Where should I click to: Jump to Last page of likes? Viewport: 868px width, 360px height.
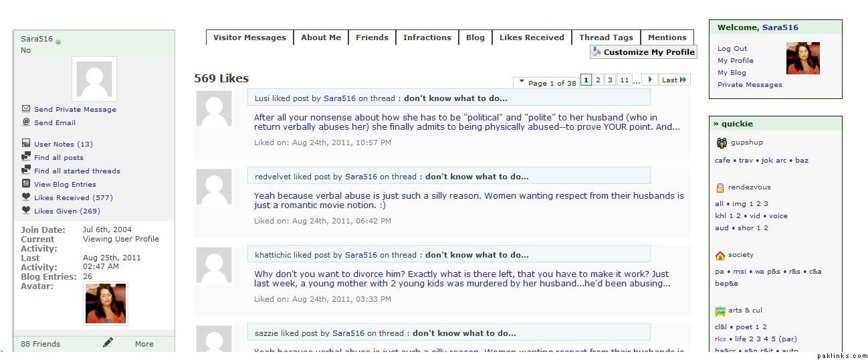[674, 80]
